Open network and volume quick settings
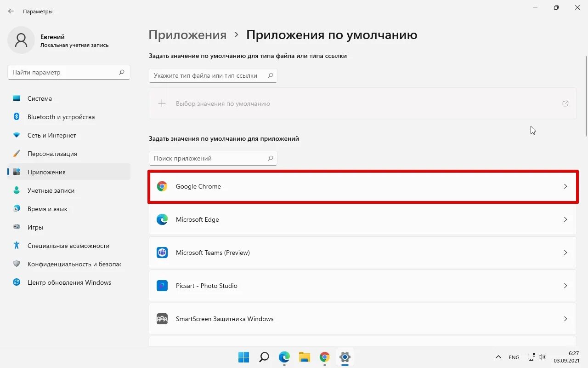 [536, 357]
